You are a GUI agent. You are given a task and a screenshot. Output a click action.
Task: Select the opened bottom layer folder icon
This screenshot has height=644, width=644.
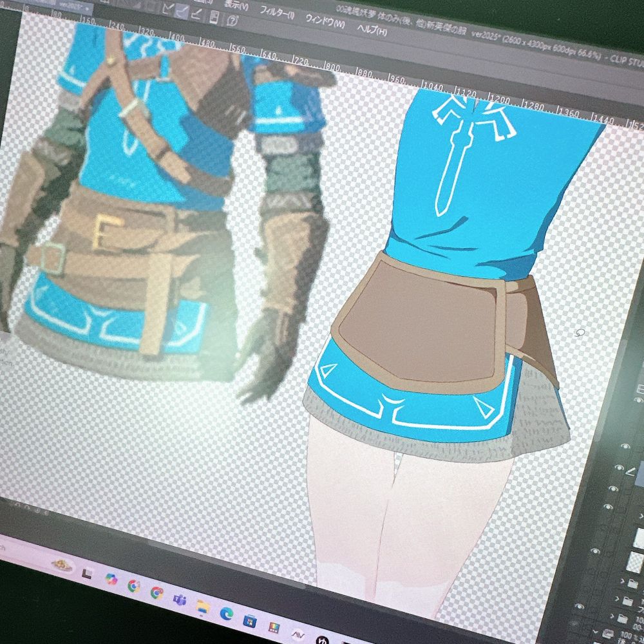607,634
